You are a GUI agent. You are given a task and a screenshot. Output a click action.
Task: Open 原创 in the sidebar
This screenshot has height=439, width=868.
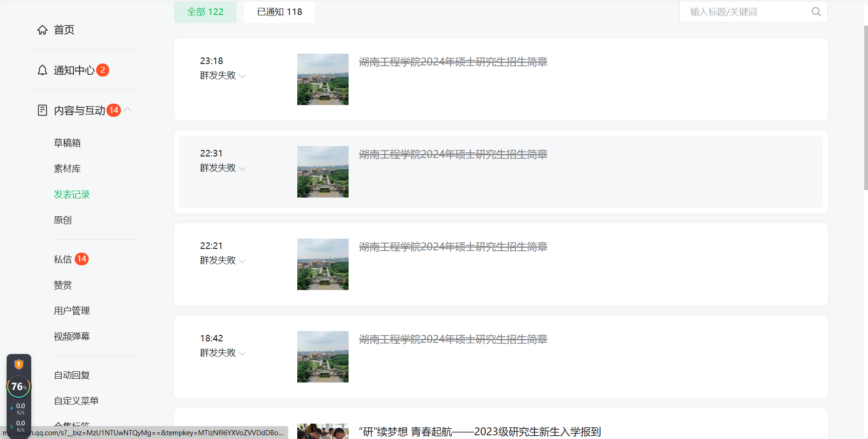[x=63, y=220]
